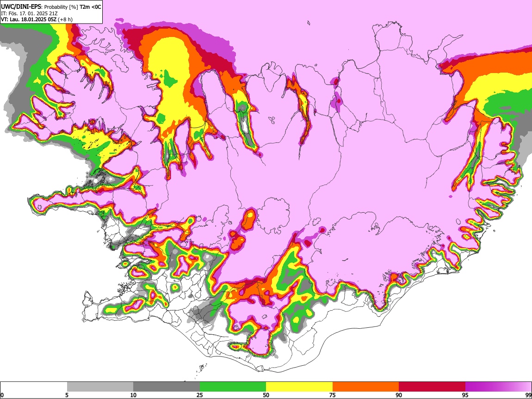Click the legend value label '25'

click(x=200, y=395)
